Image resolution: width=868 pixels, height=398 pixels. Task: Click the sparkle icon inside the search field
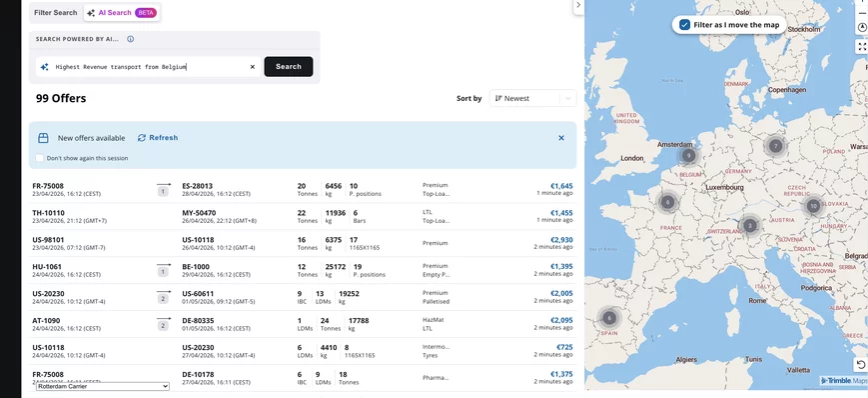[44, 67]
